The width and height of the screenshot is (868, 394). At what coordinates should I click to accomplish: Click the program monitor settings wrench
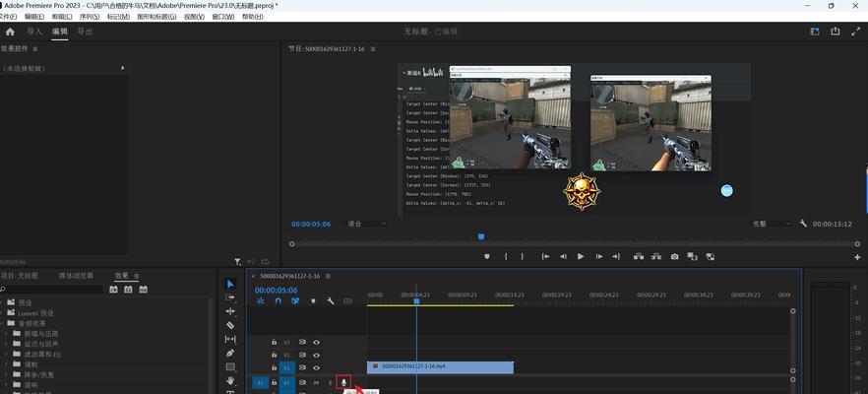803,224
